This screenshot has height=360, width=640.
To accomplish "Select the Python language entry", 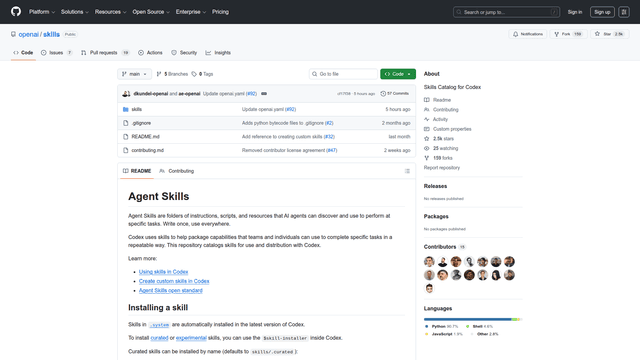I will pyautogui.click(x=442, y=327).
